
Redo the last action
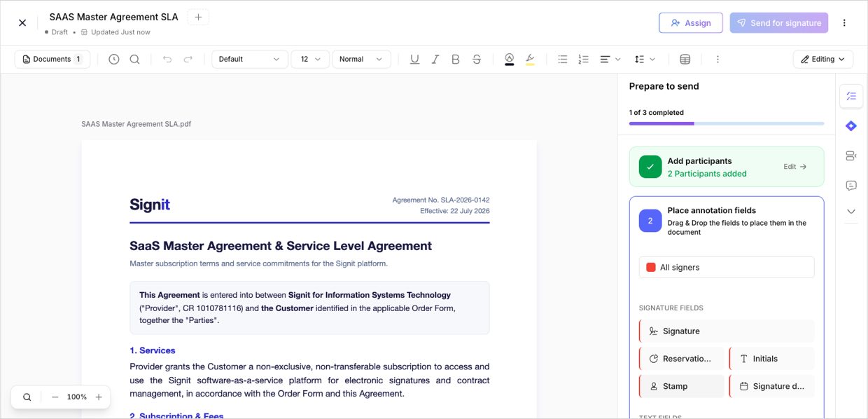point(188,59)
